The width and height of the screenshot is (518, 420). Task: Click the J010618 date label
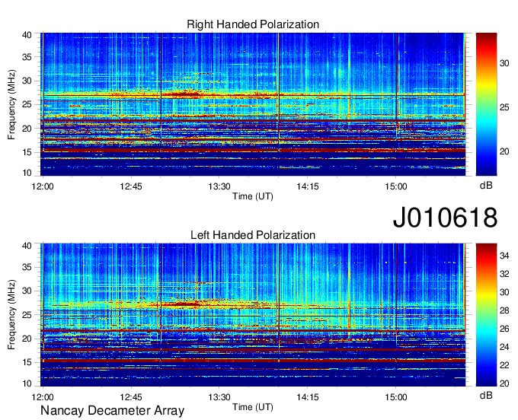point(445,218)
